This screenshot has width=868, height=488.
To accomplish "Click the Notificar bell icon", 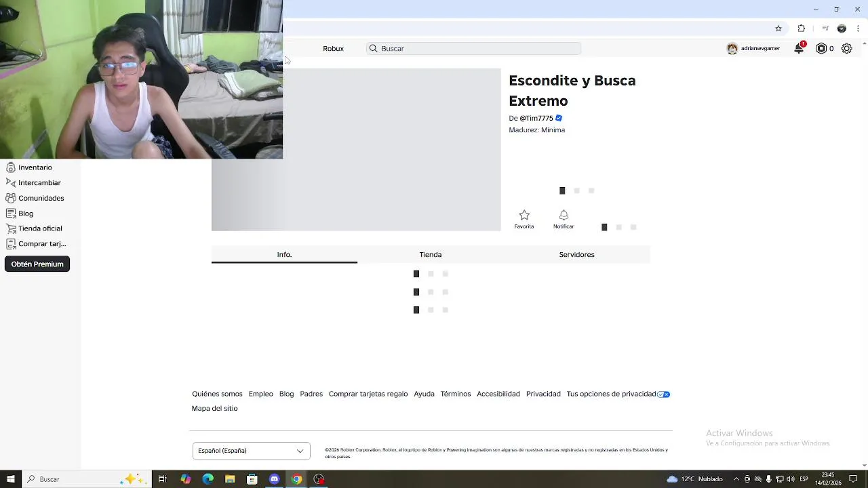I will tap(564, 215).
